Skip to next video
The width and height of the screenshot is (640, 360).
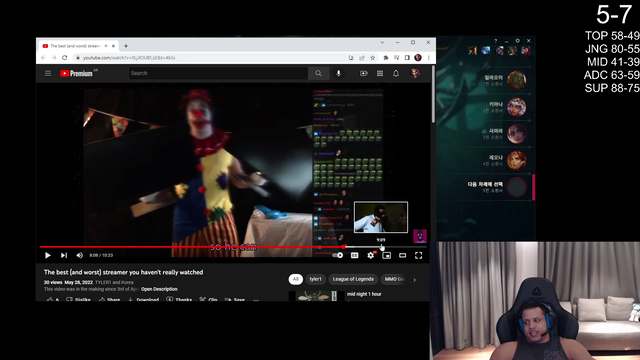[x=64, y=256]
